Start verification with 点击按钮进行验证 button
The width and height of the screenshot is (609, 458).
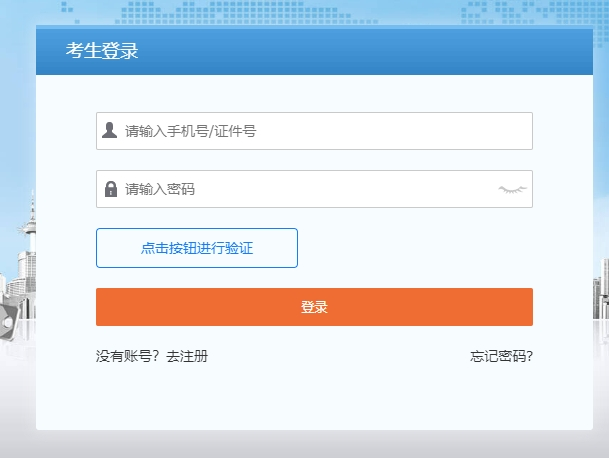point(197,248)
